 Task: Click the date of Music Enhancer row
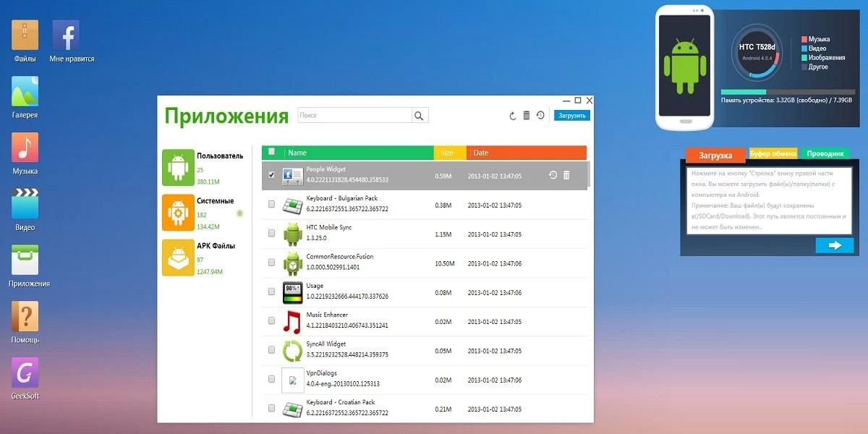494,321
